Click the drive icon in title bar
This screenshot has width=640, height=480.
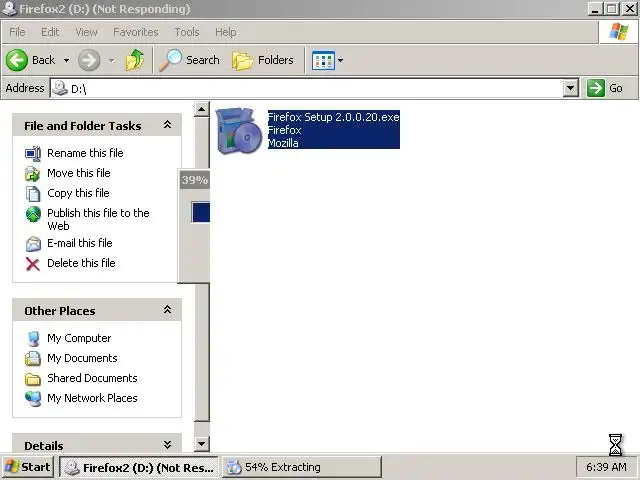click(9, 9)
